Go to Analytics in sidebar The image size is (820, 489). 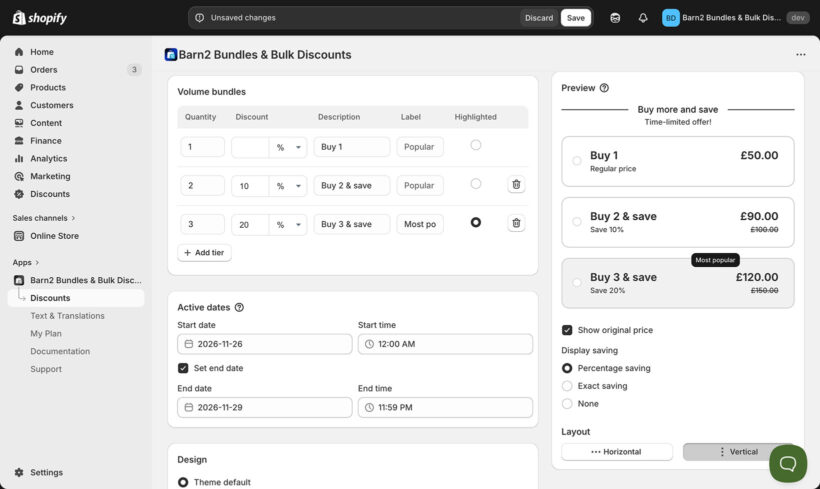point(48,158)
